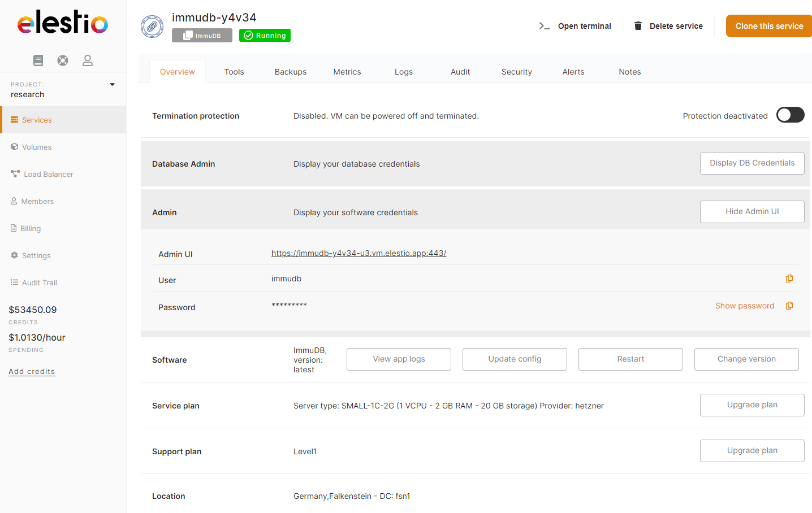Switch to the Overview tab
The image size is (812, 513).
coord(178,72)
